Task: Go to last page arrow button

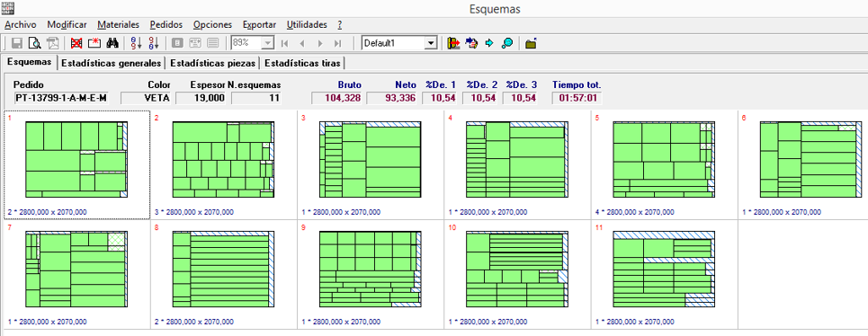Action: (337, 43)
